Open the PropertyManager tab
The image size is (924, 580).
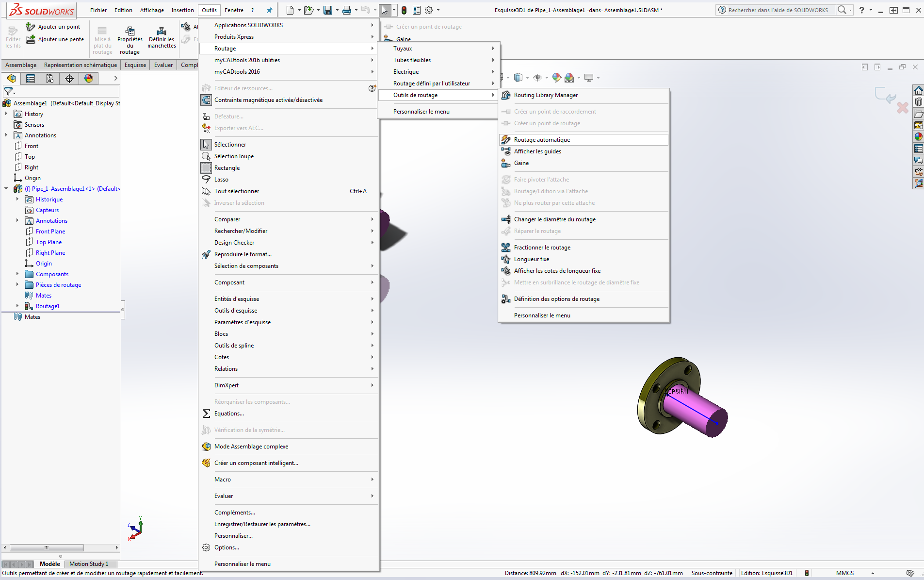click(x=31, y=79)
